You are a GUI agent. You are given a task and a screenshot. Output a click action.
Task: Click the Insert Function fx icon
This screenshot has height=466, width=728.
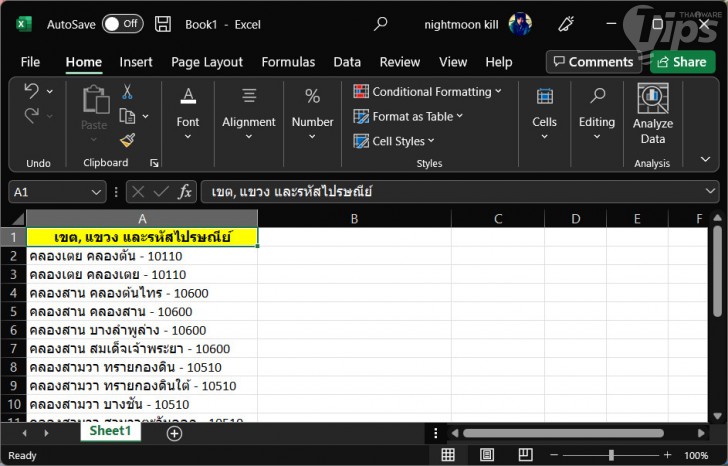pos(185,192)
